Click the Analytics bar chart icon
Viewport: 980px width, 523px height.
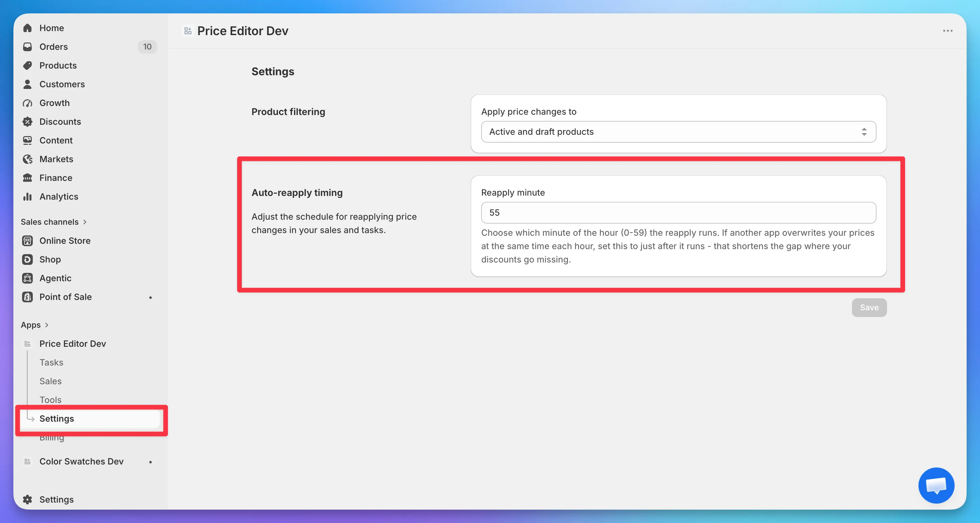pos(27,196)
